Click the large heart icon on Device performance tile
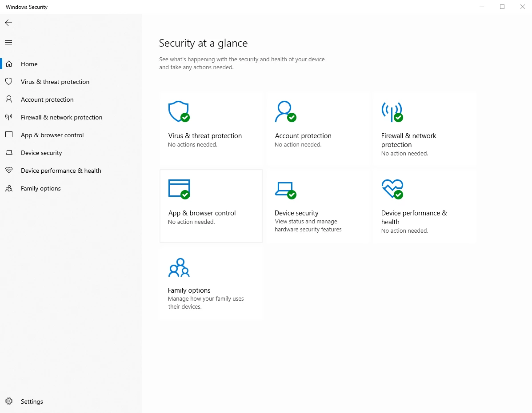This screenshot has height=413, width=532. click(x=392, y=189)
